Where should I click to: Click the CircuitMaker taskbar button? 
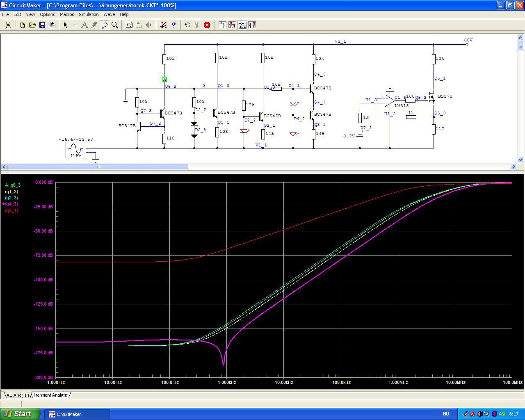pyautogui.click(x=77, y=414)
